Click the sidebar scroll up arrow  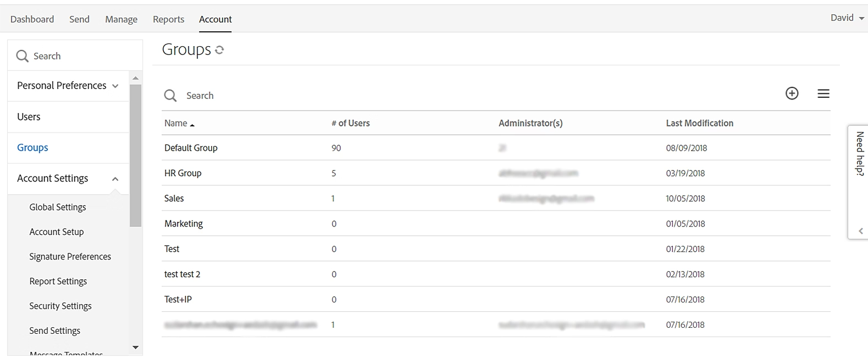tap(135, 78)
